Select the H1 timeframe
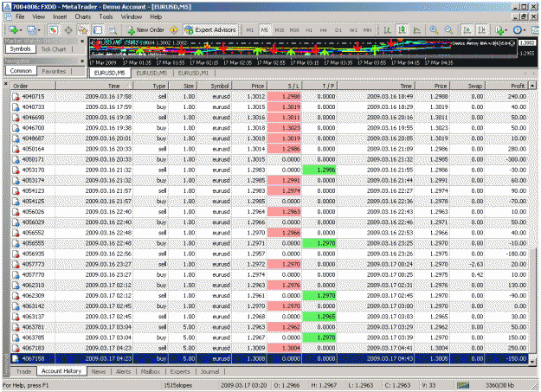The height and width of the screenshot is (392, 541). 309,30
